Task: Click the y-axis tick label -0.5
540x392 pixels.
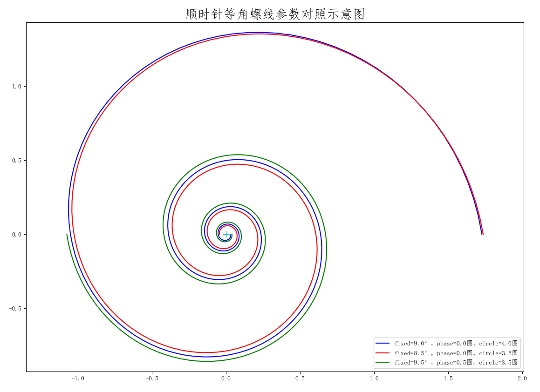Action: [x=15, y=308]
